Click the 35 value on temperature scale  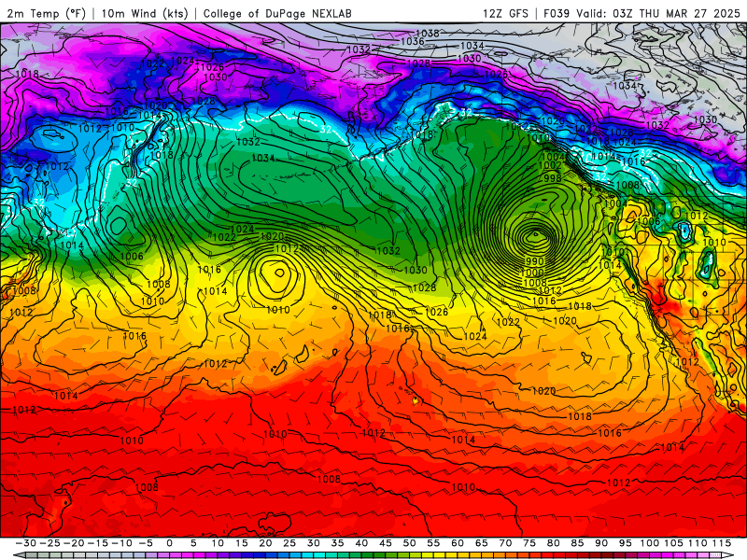tap(337, 543)
